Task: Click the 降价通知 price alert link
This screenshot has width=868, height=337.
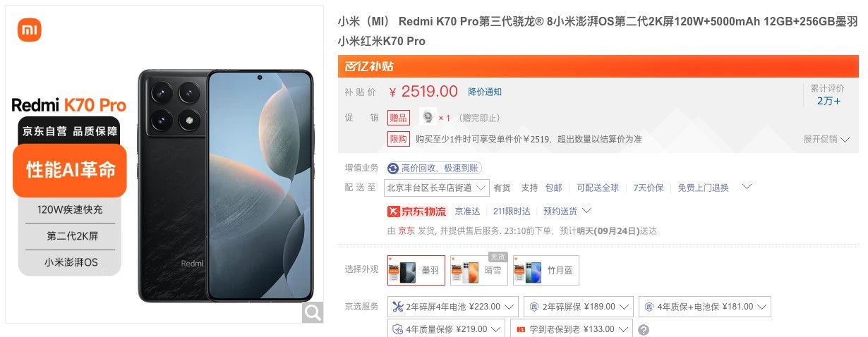Action: tap(485, 92)
